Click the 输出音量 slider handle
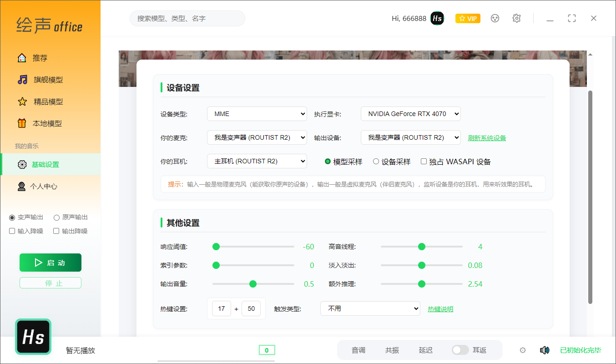Image resolution: width=616 pixels, height=364 pixels. tap(253, 284)
